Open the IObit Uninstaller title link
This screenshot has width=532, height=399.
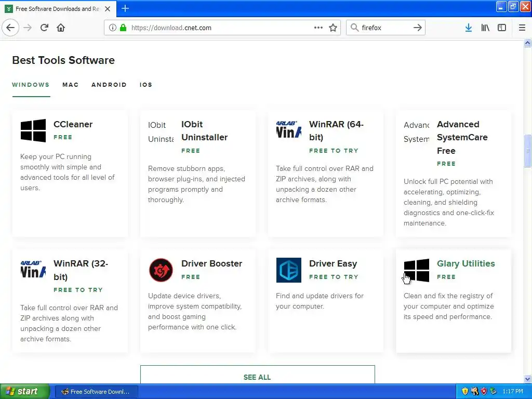(204, 130)
